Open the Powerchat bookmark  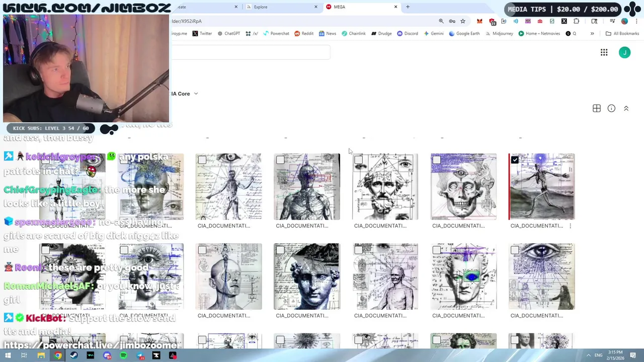pos(276,33)
